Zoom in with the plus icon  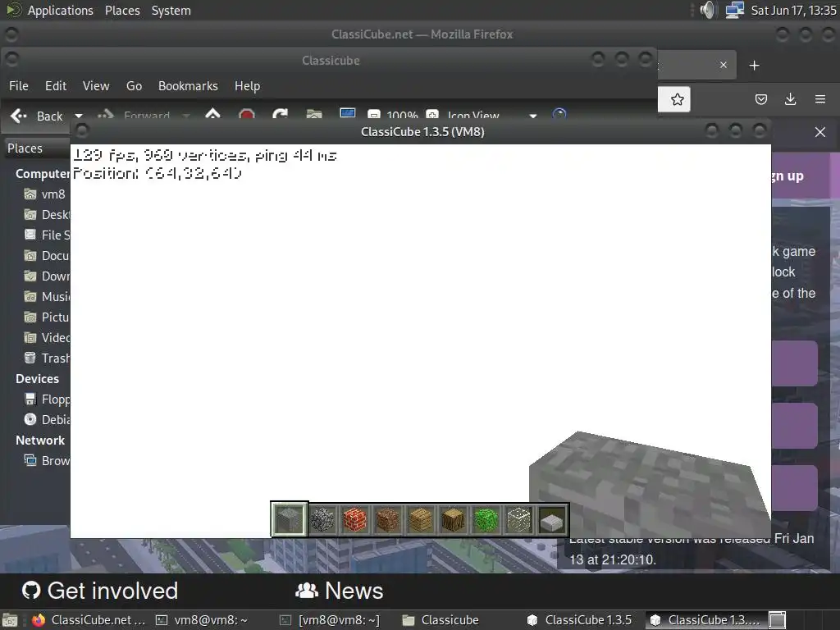point(431,115)
